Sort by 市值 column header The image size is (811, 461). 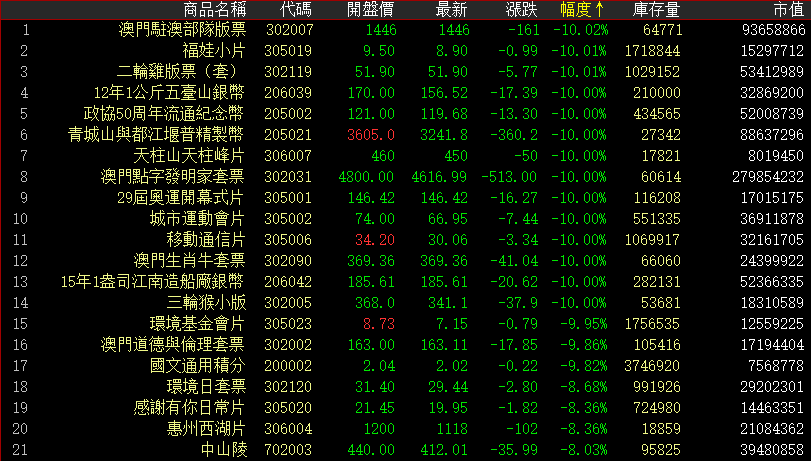tap(789, 9)
